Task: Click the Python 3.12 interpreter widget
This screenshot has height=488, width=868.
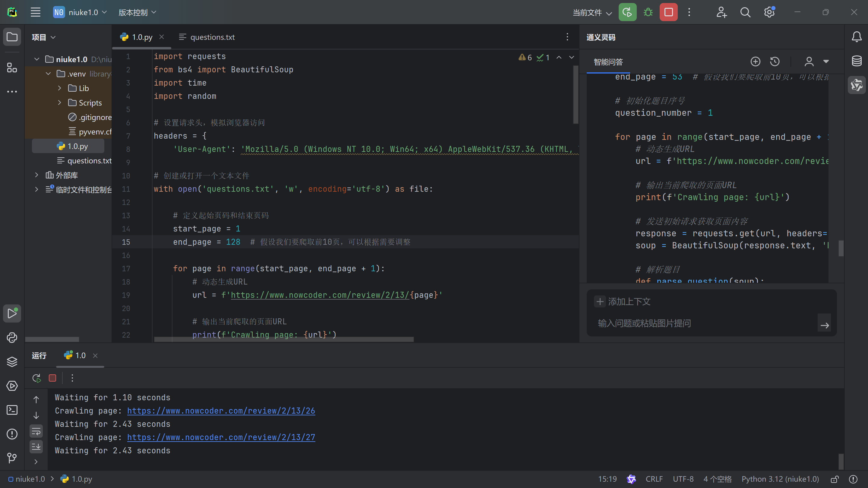Action: tap(780, 479)
